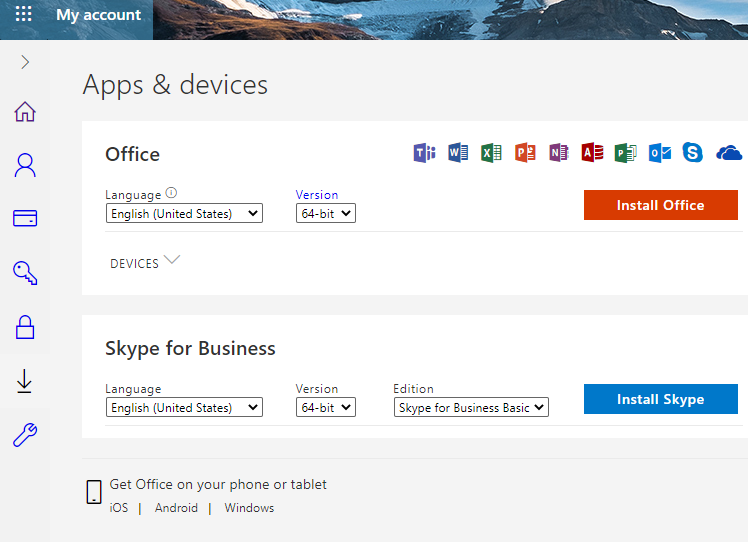Click 'Get Office on your phone or tablet' text

[x=218, y=485]
